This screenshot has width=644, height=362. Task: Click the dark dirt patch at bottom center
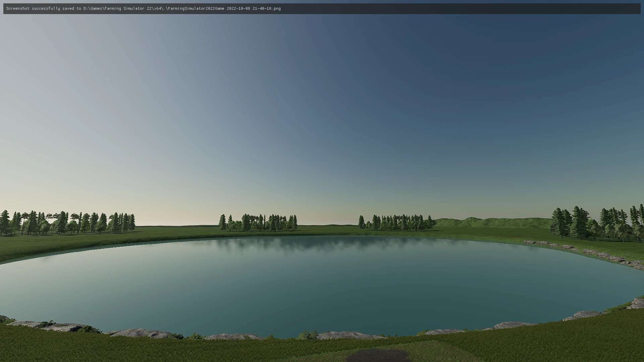coord(377,356)
